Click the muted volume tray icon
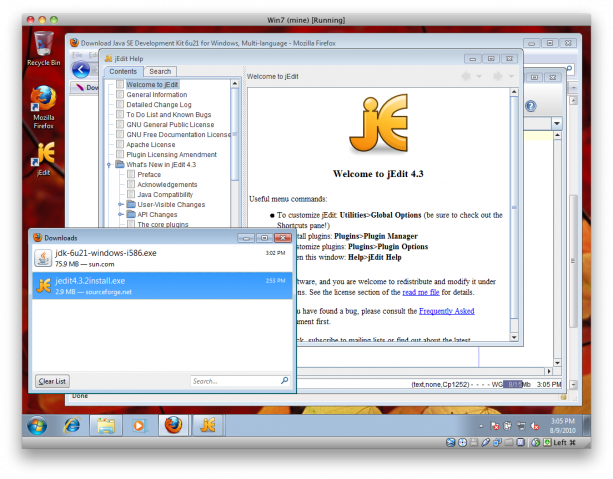This screenshot has height=479, width=613. (535, 426)
